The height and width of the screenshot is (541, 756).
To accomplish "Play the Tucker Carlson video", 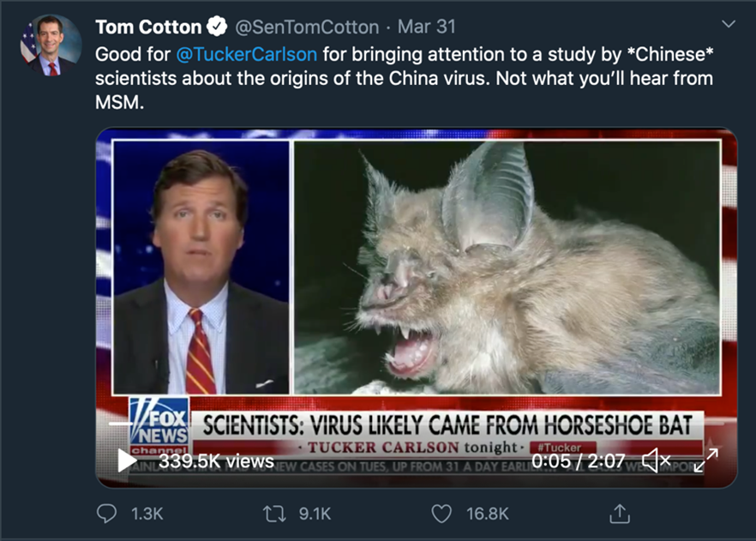I will 127,461.
